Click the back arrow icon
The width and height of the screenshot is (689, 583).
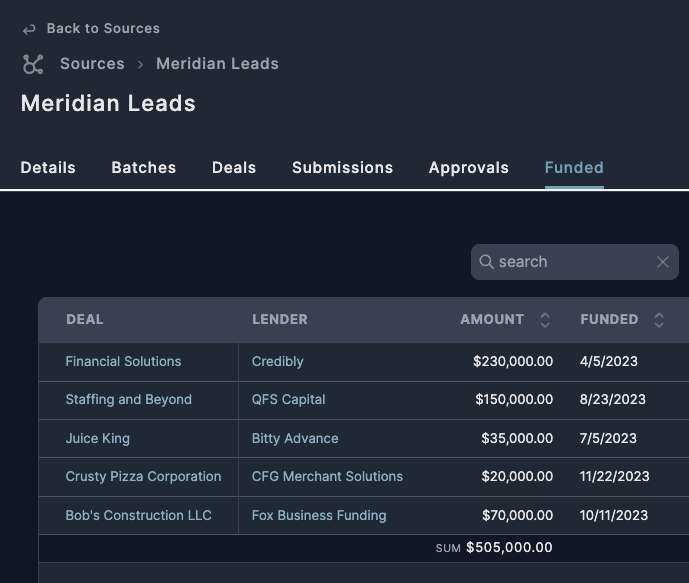29,29
